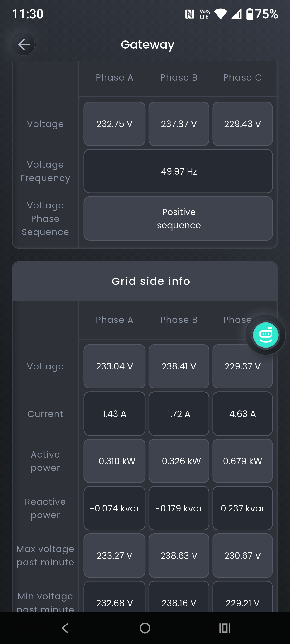Select Phase A voltage 232.75 V
290x644 pixels.
(x=114, y=124)
